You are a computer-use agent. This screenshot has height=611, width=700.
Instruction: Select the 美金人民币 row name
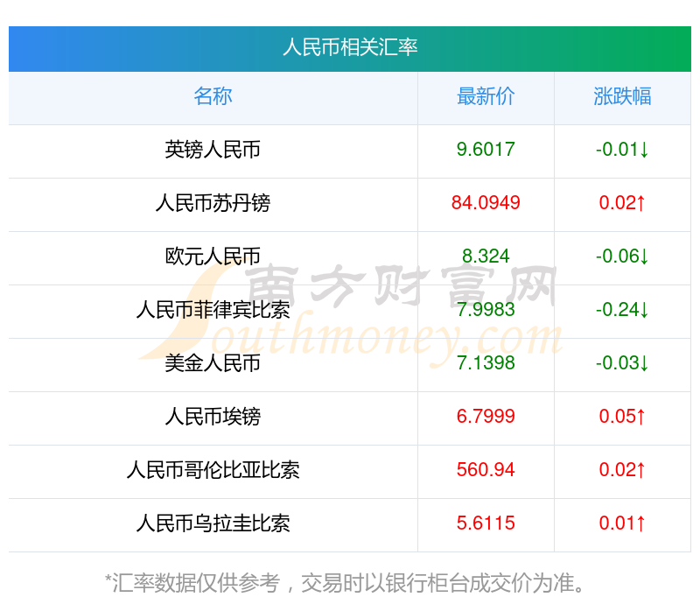(x=213, y=363)
